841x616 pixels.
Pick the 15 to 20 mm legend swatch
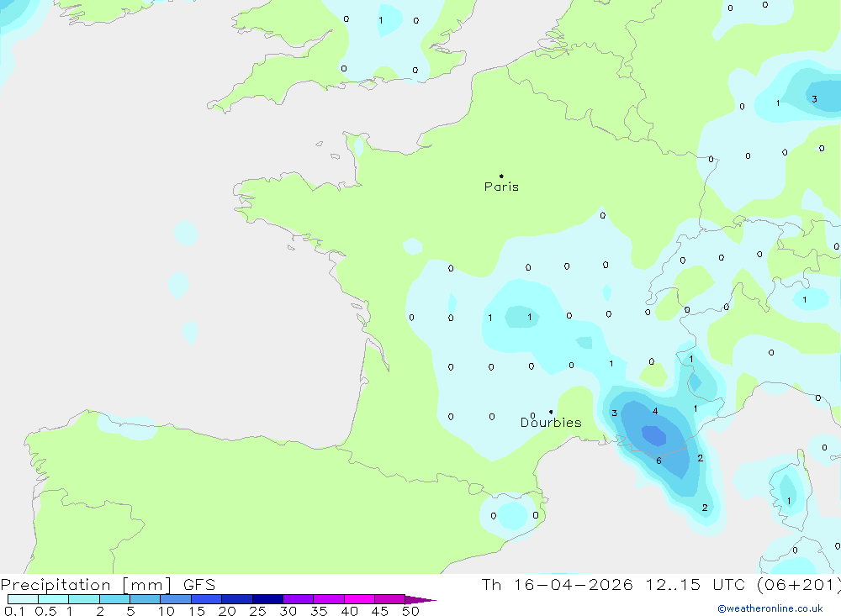(x=206, y=599)
